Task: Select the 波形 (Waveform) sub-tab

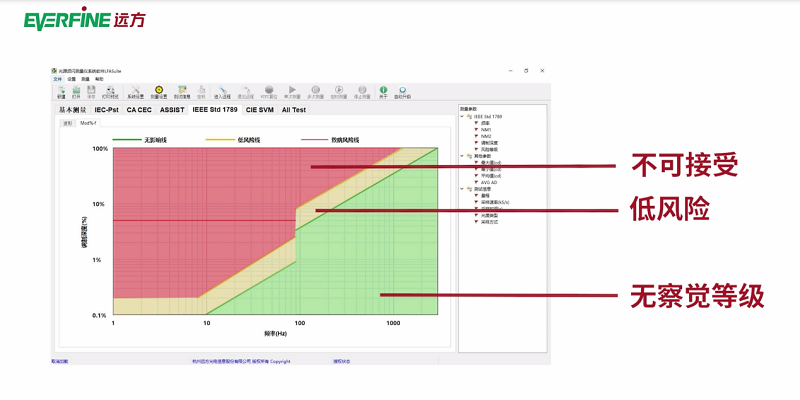Action: tap(68, 123)
